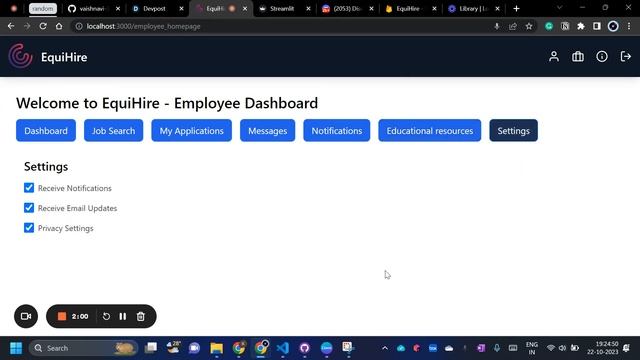Open the Chrome three-dot menu
The image size is (640, 360).
click(x=629, y=26)
